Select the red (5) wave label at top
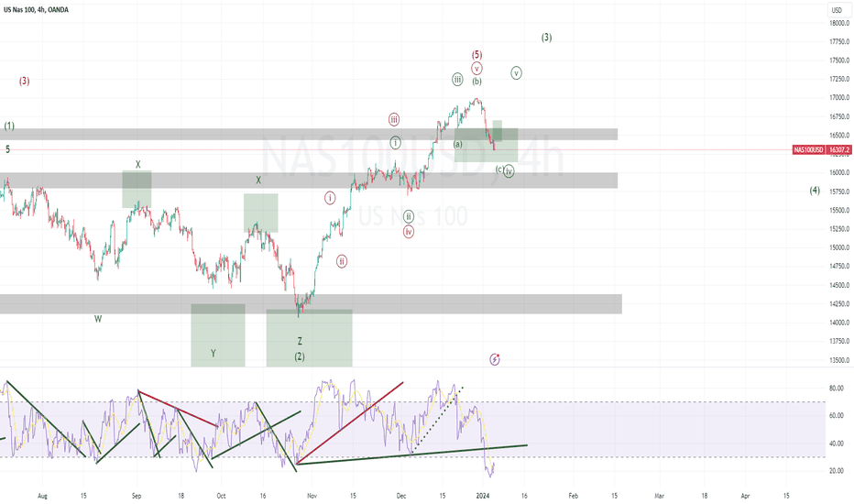The image size is (854, 504). 476,54
